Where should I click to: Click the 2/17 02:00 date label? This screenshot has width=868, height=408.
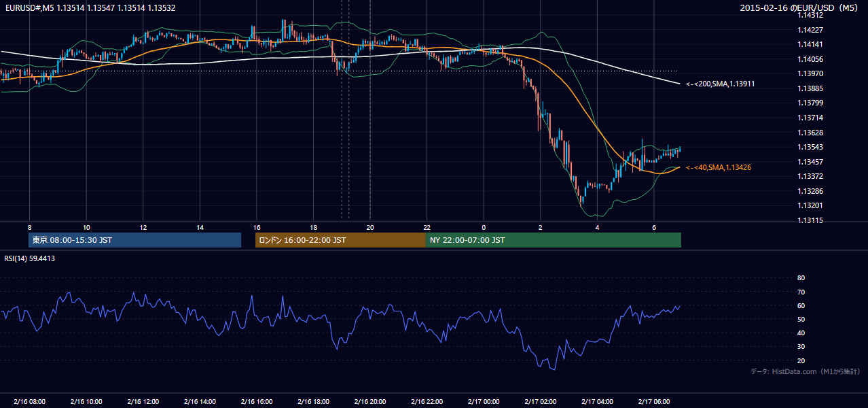tap(541, 402)
